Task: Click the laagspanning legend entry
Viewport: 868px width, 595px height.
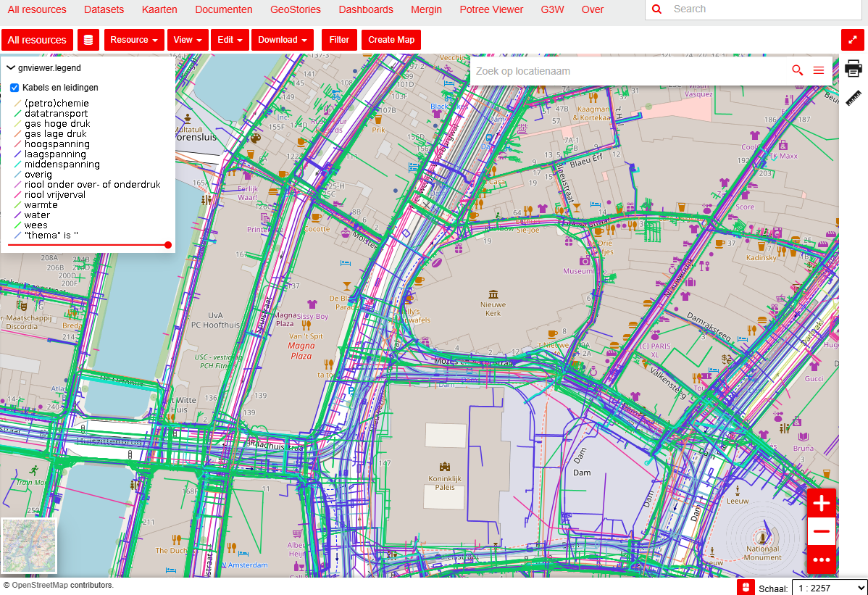Action: tap(55, 154)
